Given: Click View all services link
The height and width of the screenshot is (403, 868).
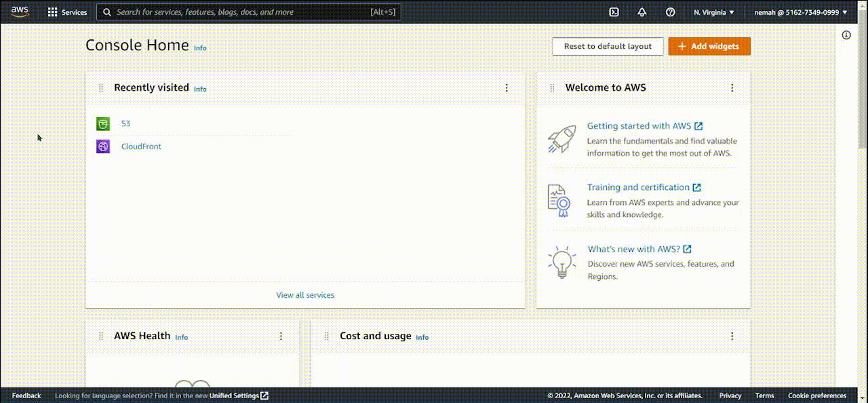Looking at the screenshot, I should click(x=305, y=295).
